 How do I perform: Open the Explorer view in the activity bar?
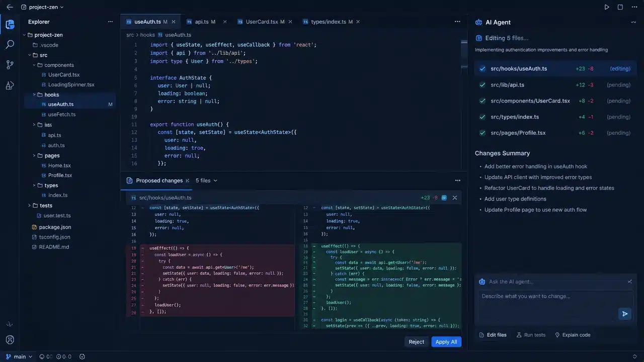tap(10, 24)
